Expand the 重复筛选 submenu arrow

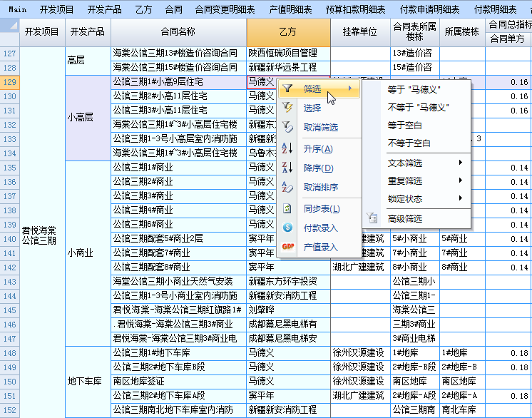point(461,180)
